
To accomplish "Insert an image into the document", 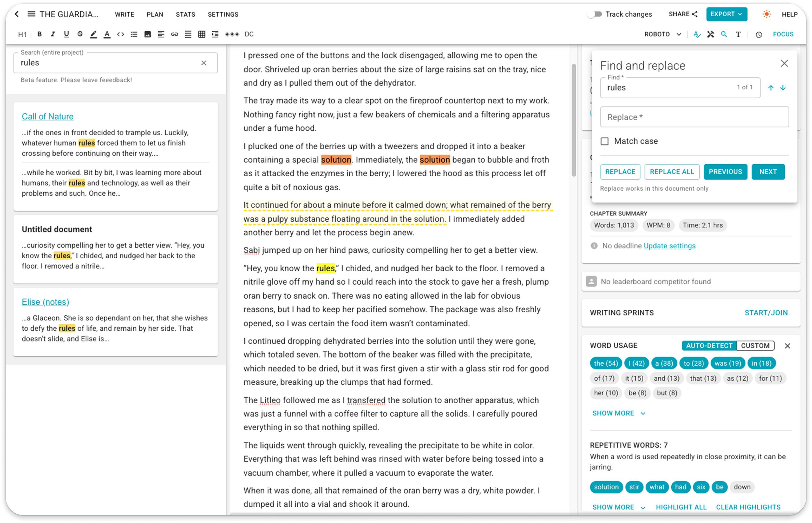I will coord(148,34).
